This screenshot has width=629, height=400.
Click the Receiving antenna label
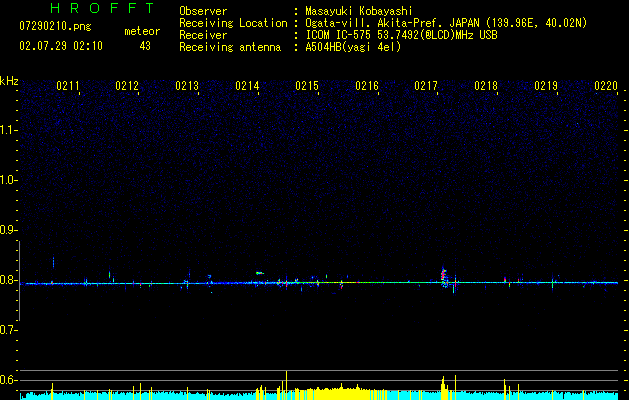pos(230,47)
